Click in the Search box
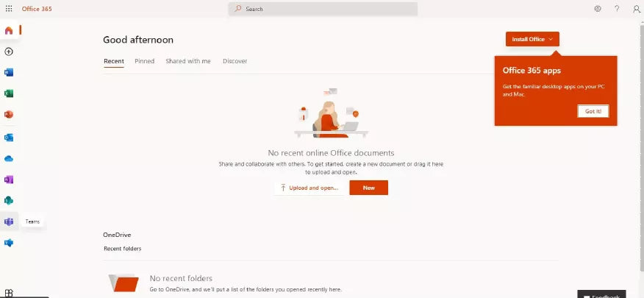The height and width of the screenshot is (298, 644). click(323, 9)
